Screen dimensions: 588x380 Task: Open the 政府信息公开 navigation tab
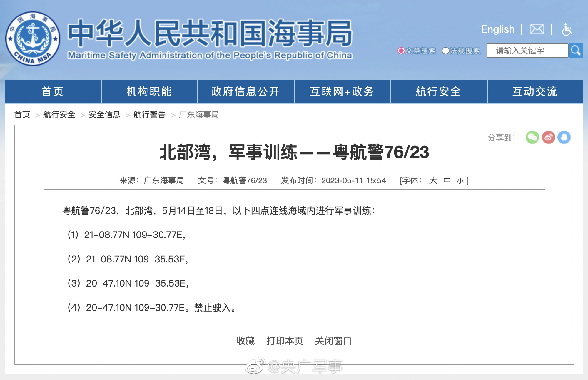(245, 91)
